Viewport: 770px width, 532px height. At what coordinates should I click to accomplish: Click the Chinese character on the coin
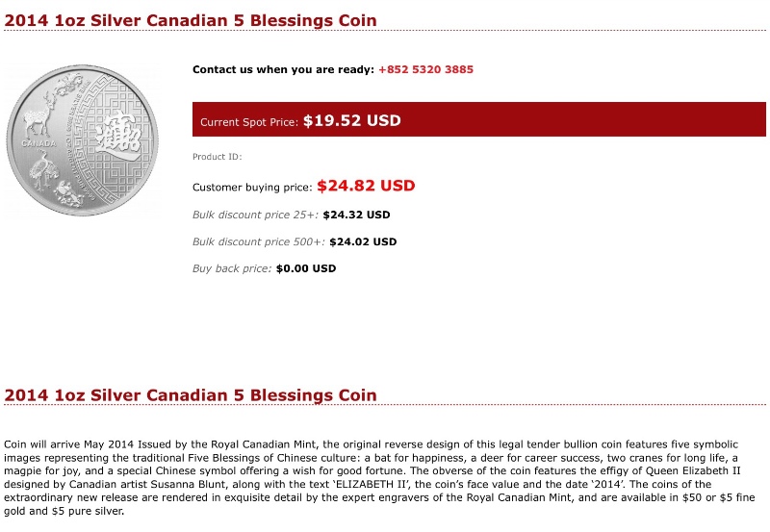118,134
